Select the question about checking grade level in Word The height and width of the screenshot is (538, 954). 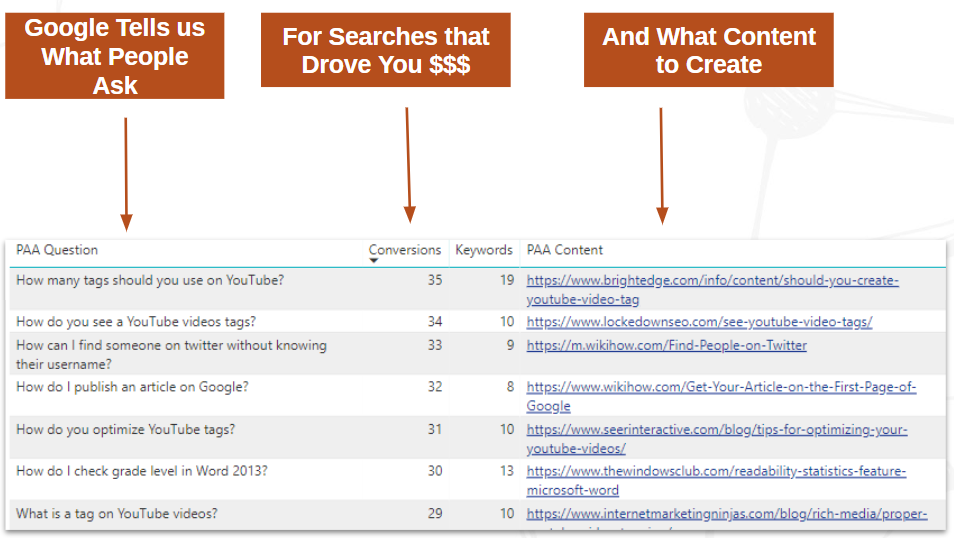[x=142, y=471]
